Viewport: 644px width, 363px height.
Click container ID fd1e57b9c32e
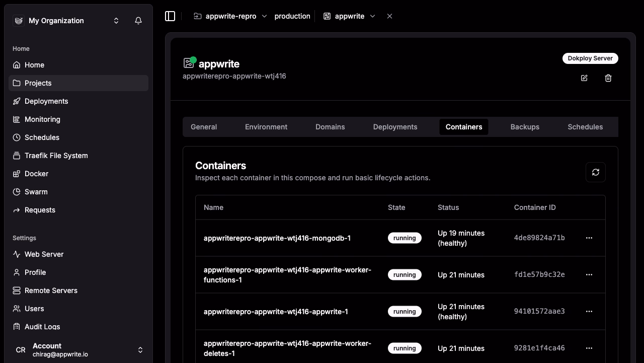click(539, 274)
